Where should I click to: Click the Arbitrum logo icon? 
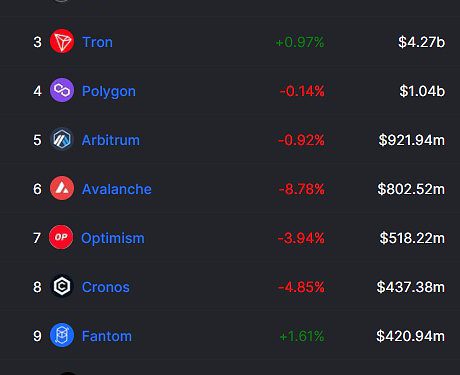click(62, 139)
